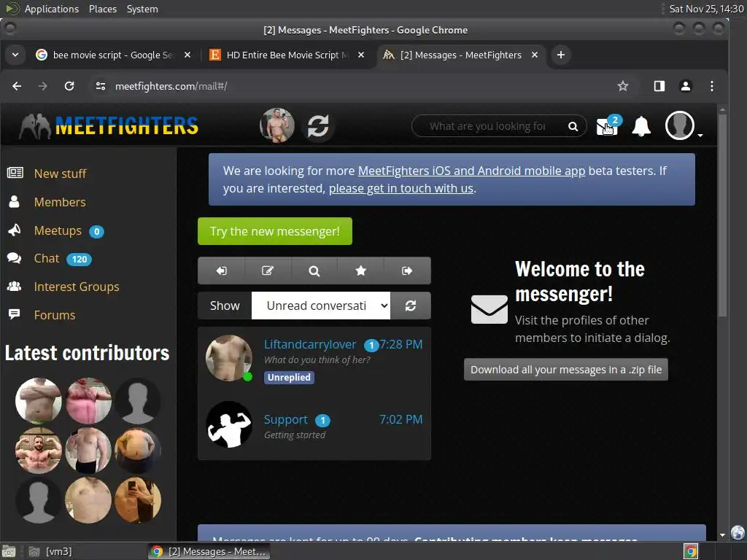The image size is (747, 560).
Task: Click Liftandcarrylover's profile picture
Action: tap(228, 358)
